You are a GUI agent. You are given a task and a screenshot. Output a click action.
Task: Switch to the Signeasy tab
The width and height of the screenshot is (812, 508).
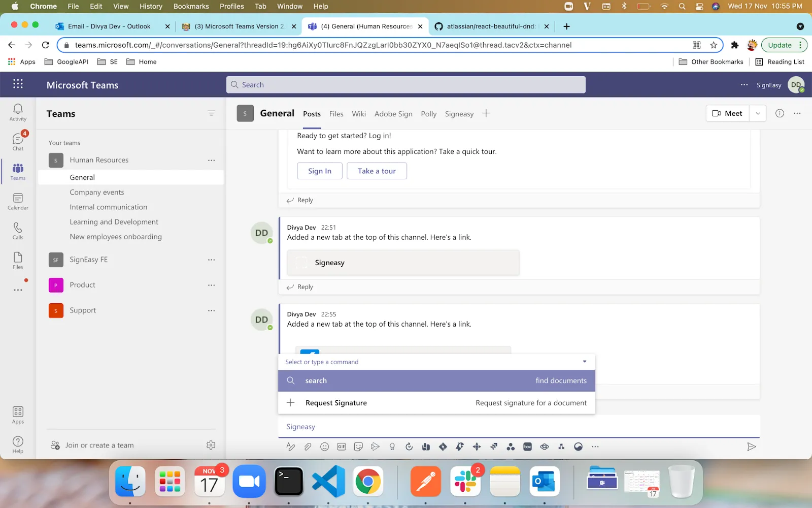coord(459,114)
